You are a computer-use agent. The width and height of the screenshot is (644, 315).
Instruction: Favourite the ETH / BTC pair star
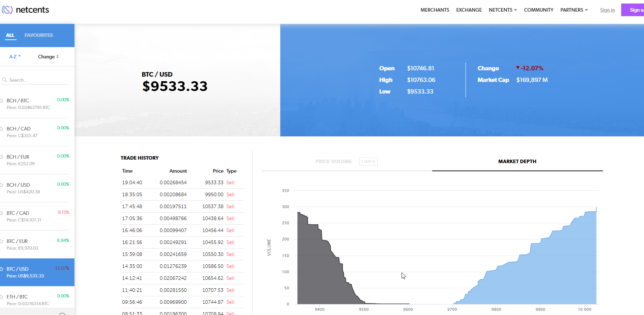2,297
